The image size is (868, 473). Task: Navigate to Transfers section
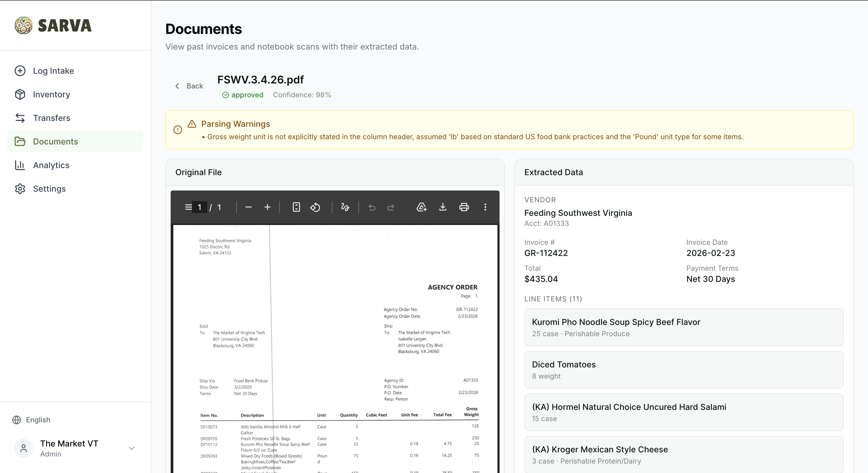[x=52, y=118]
